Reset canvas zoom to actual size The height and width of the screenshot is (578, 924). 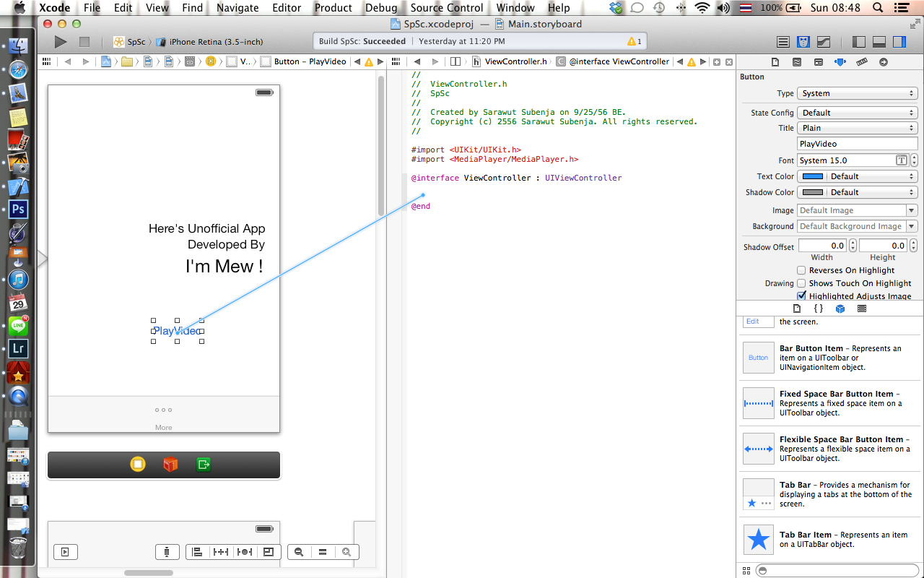(323, 552)
